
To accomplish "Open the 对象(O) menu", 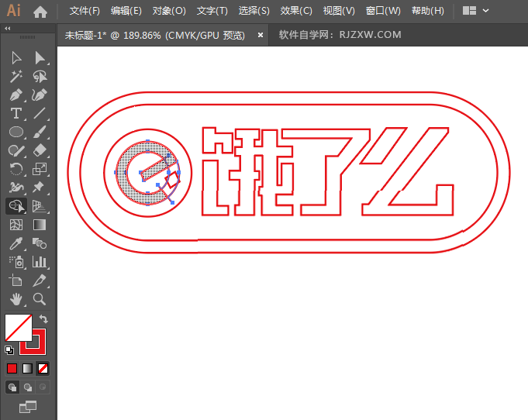I will 169,11.
